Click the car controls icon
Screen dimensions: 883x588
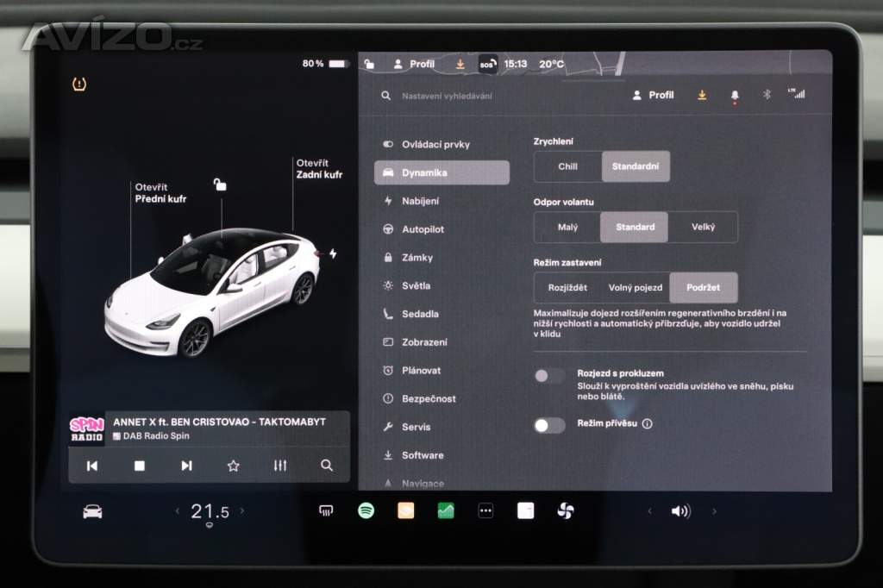[x=92, y=511]
